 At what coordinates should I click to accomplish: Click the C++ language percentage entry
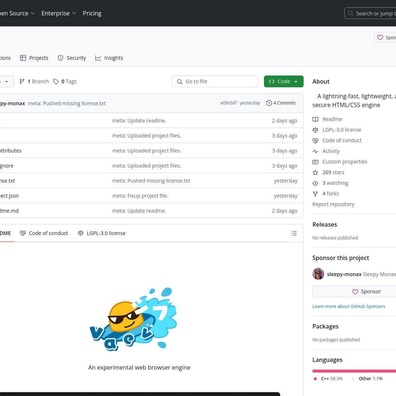[328, 379]
